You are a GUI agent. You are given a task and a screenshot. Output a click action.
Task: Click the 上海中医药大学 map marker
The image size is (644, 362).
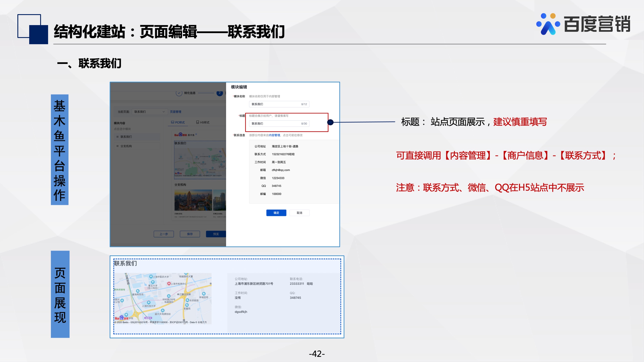(x=151, y=277)
